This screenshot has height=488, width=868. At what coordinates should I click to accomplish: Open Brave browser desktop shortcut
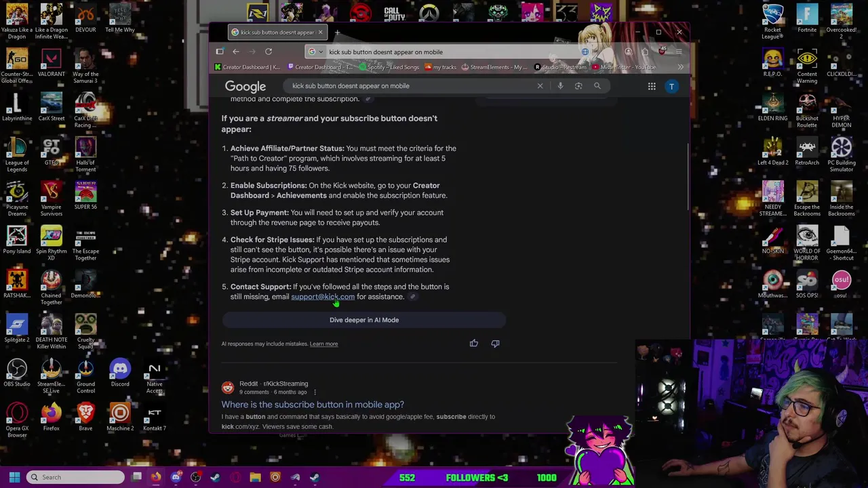[85, 417]
